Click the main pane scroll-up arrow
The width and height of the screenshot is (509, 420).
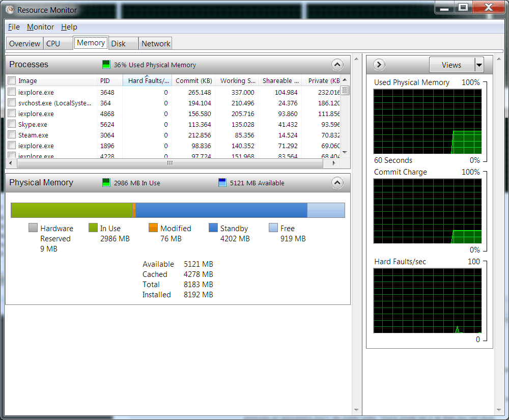tap(356, 59)
